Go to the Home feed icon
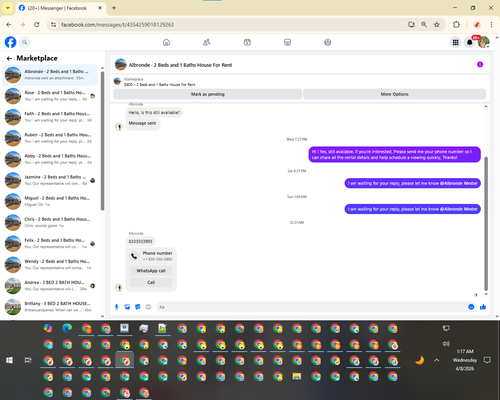Screen dimensions: 500x400 click(166, 42)
